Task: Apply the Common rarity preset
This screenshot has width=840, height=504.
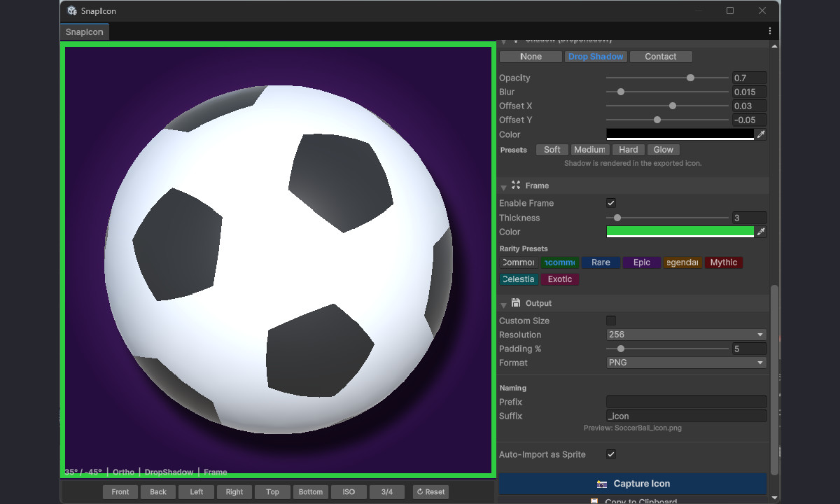Action: click(519, 262)
